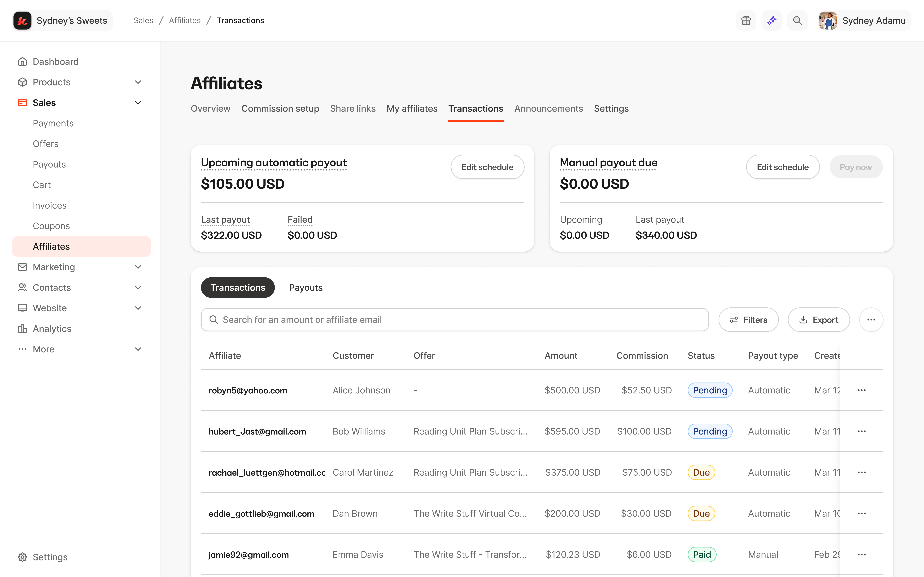Open affiliate robyn5@yahoo.com
The width and height of the screenshot is (924, 577).
coord(248,390)
